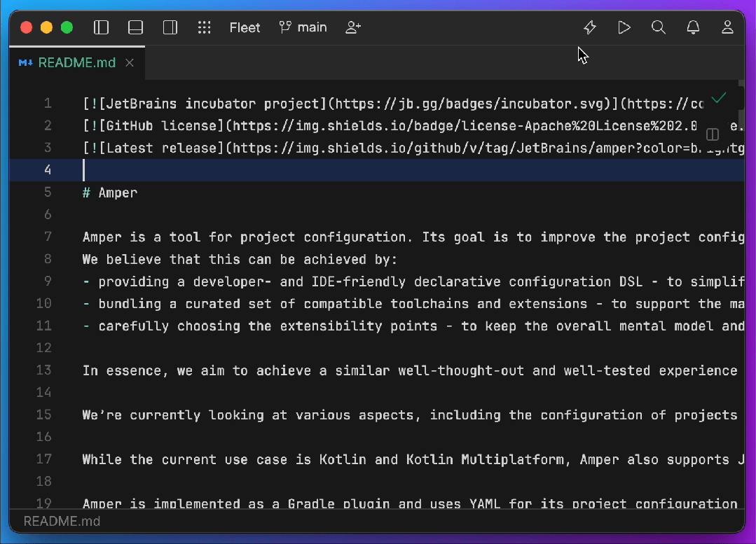The image size is (756, 544).
Task: Click the green zoom window button
Action: click(x=67, y=27)
